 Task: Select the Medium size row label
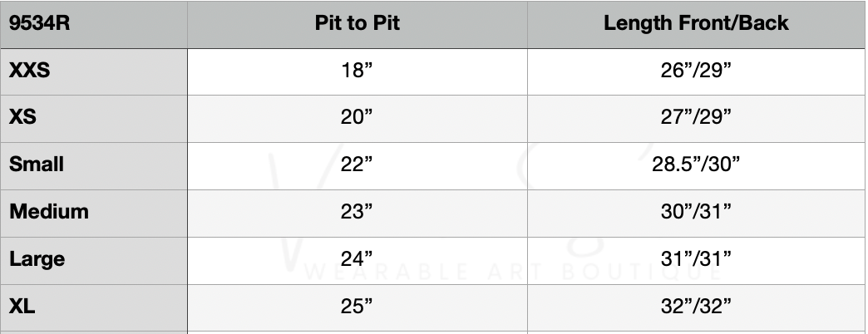pos(49,212)
